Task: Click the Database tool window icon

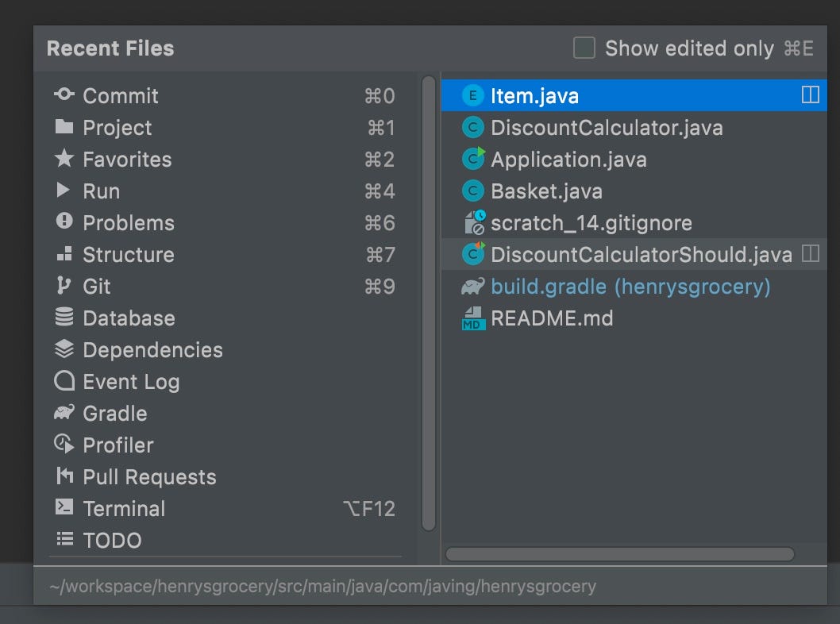Action: 64,318
